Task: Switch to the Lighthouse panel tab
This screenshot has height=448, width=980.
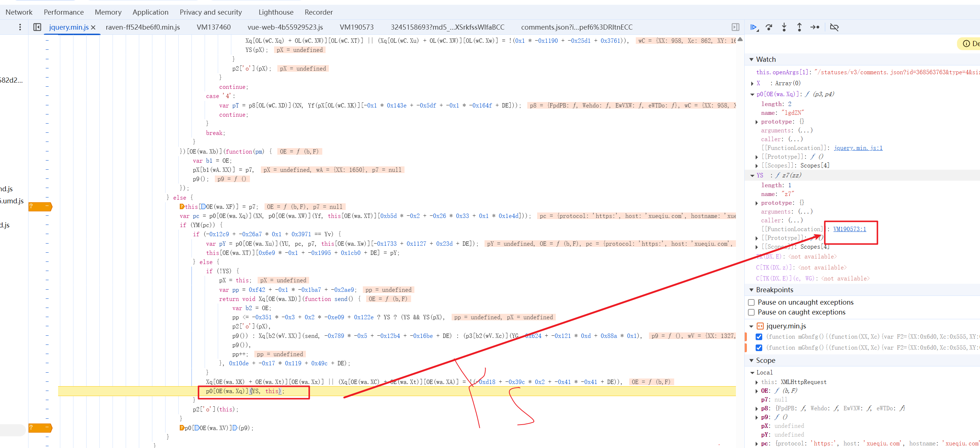Action: (x=276, y=12)
